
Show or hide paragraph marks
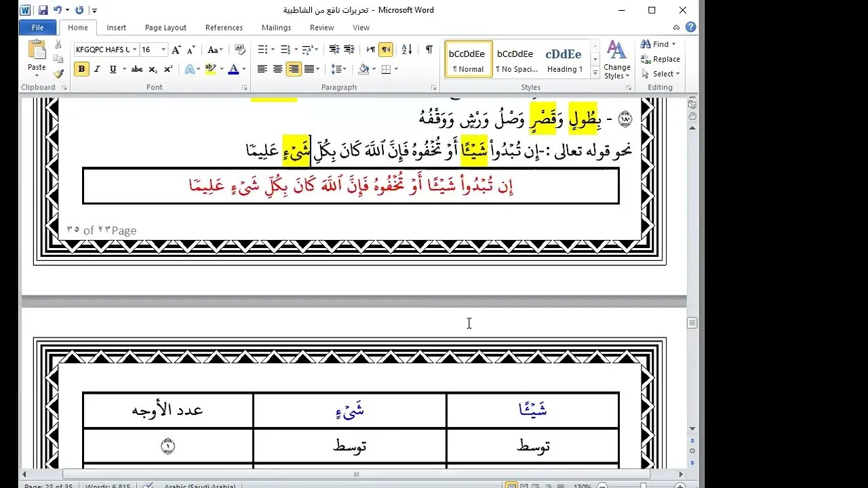[429, 49]
